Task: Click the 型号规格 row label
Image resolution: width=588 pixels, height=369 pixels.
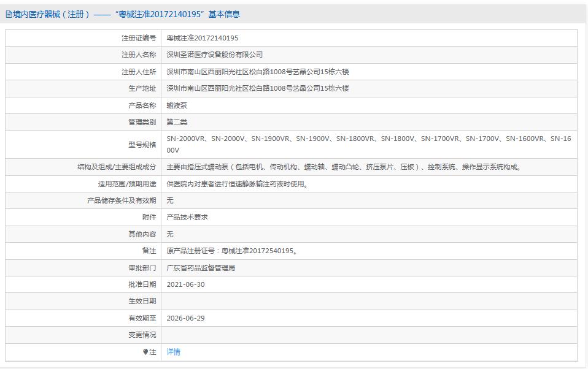Action: (142, 145)
